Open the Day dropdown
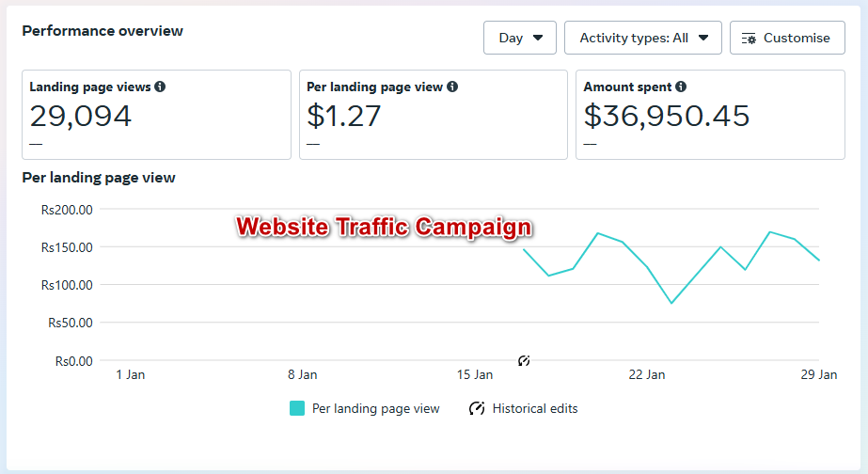Image resolution: width=868 pixels, height=474 pixels. [x=520, y=38]
